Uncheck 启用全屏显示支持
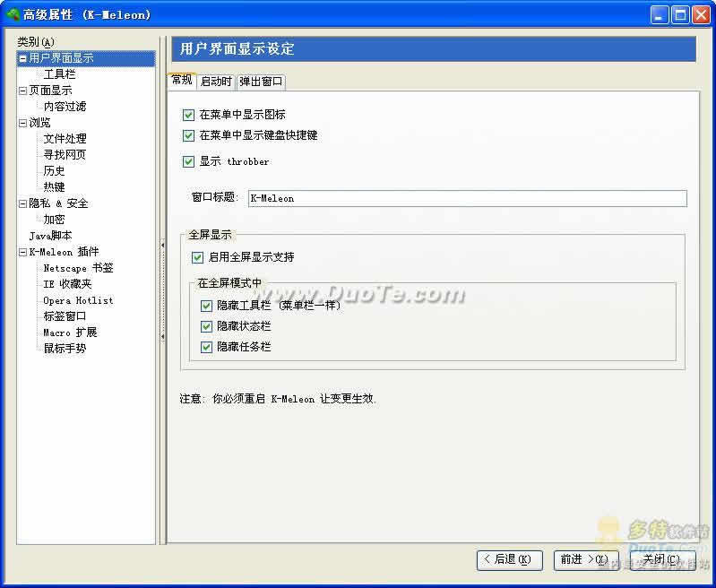The image size is (716, 588). tap(197, 257)
